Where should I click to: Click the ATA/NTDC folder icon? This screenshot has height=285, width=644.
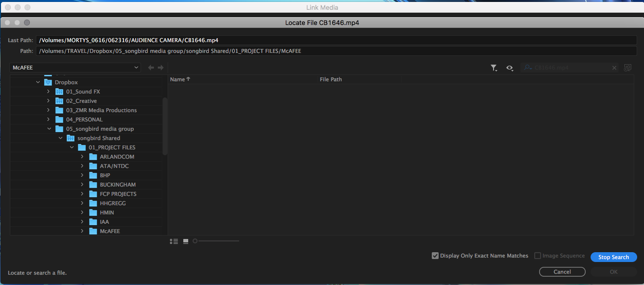pos(93,166)
